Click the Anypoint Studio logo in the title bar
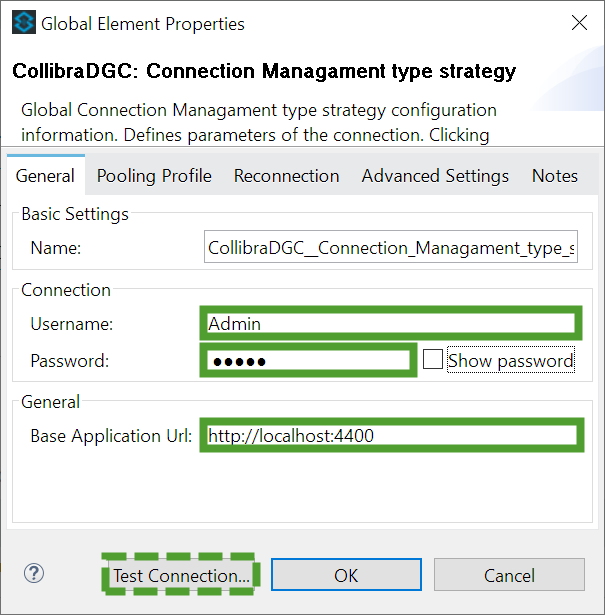Image resolution: width=605 pixels, height=615 pixels. [24, 22]
